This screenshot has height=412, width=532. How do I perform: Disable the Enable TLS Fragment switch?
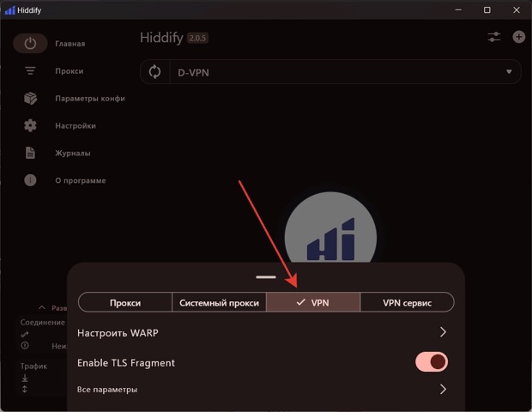pos(432,362)
